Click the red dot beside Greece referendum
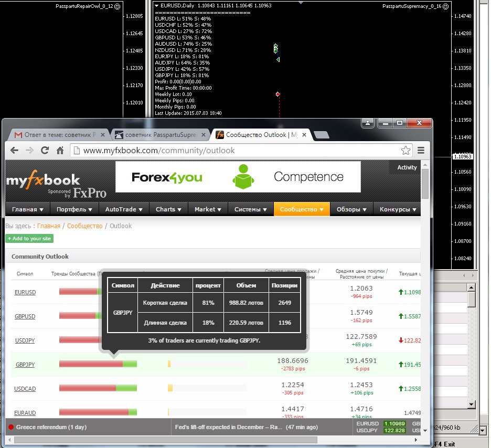This screenshot has height=448, width=491. (11, 427)
